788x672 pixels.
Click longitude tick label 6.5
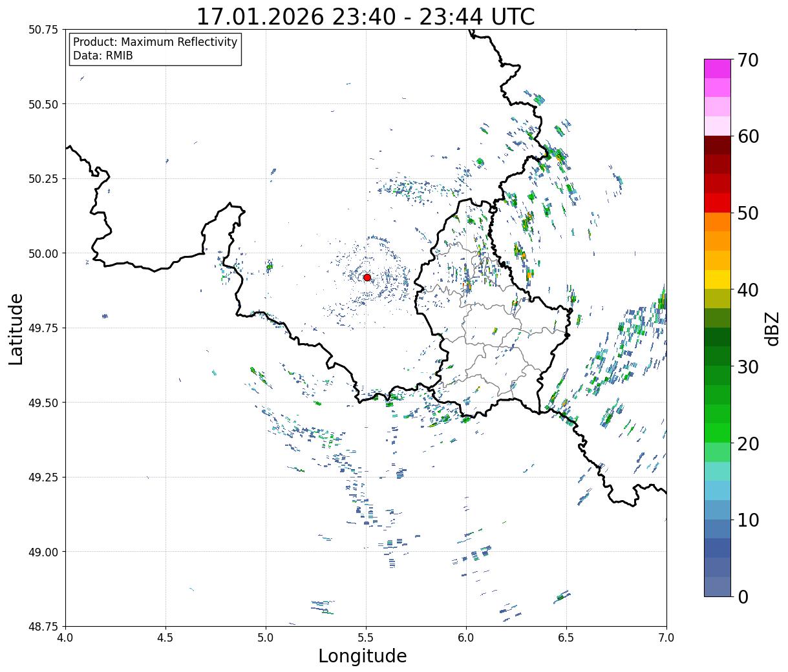pos(566,638)
